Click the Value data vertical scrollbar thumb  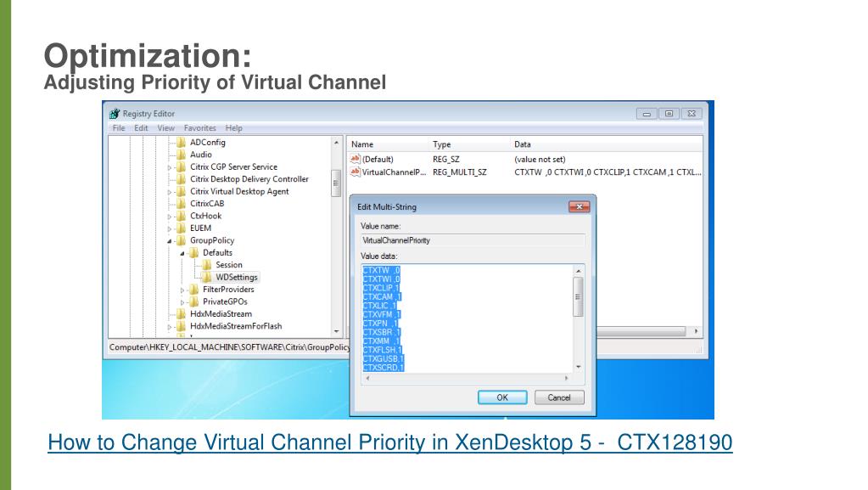coord(578,296)
